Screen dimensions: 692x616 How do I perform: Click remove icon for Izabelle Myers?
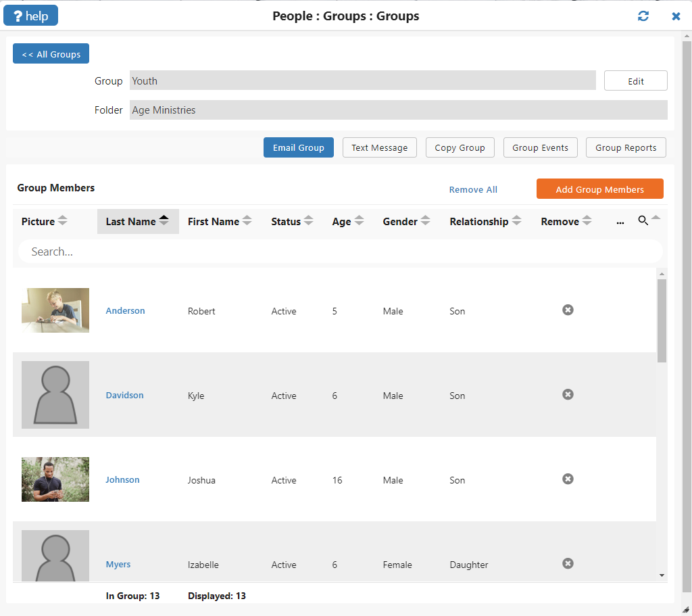click(568, 563)
